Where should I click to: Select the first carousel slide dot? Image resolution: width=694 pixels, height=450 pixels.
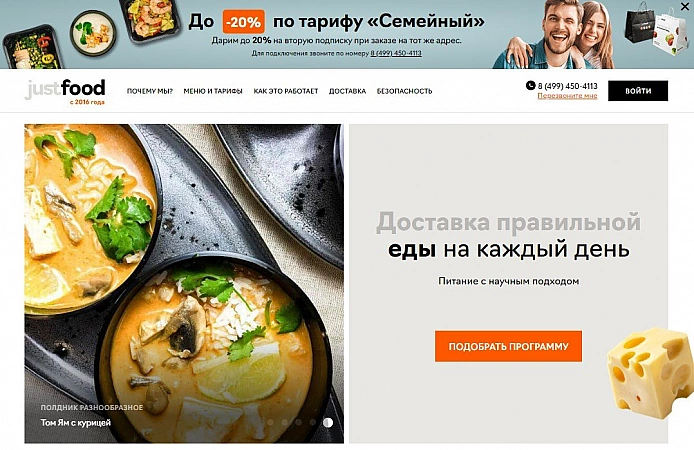pos(270,423)
